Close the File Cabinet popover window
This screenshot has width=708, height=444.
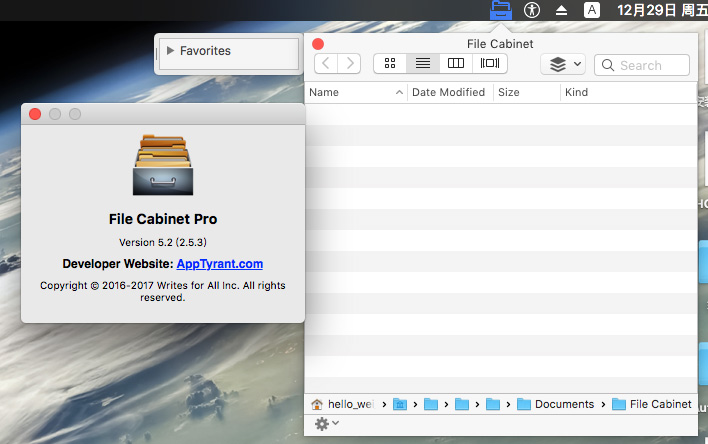coord(318,44)
